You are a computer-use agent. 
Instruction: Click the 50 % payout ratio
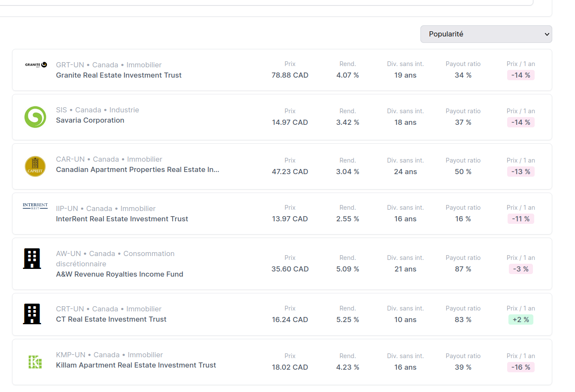[x=463, y=172]
